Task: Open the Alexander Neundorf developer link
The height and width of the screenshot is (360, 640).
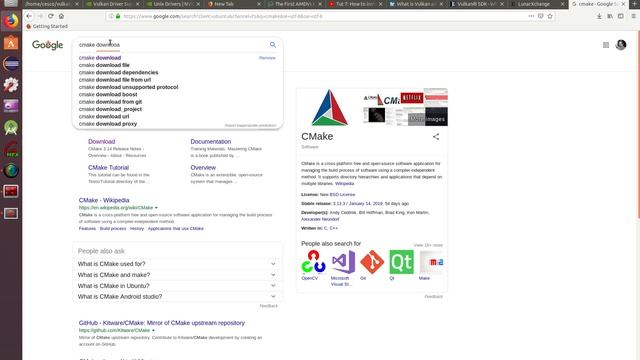Action: click(x=320, y=219)
